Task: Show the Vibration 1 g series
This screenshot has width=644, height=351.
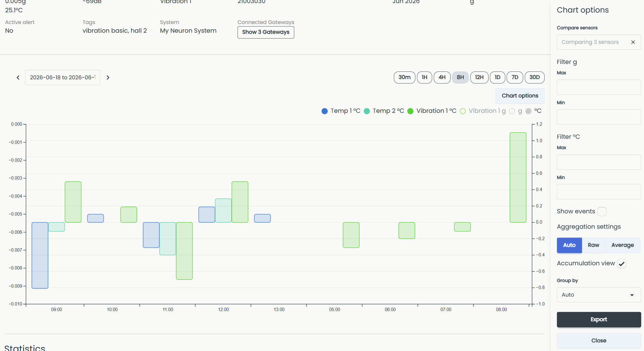Action: (x=483, y=111)
